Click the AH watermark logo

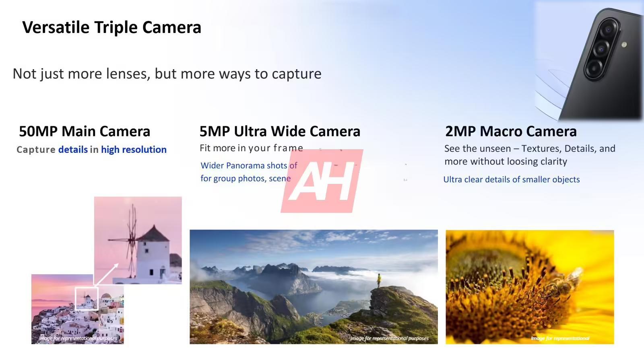pos(322,181)
